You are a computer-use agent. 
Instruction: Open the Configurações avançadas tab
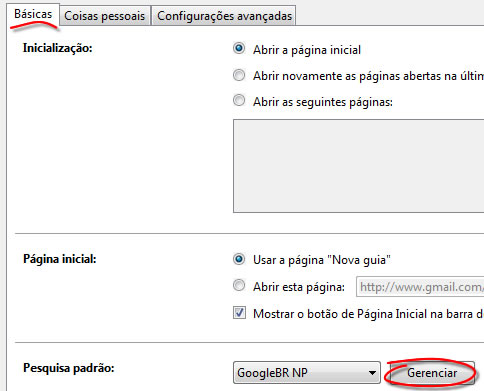[224, 16]
